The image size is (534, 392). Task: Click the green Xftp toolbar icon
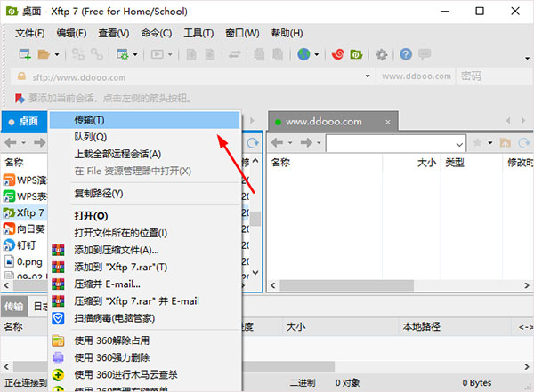pyautogui.click(x=356, y=54)
